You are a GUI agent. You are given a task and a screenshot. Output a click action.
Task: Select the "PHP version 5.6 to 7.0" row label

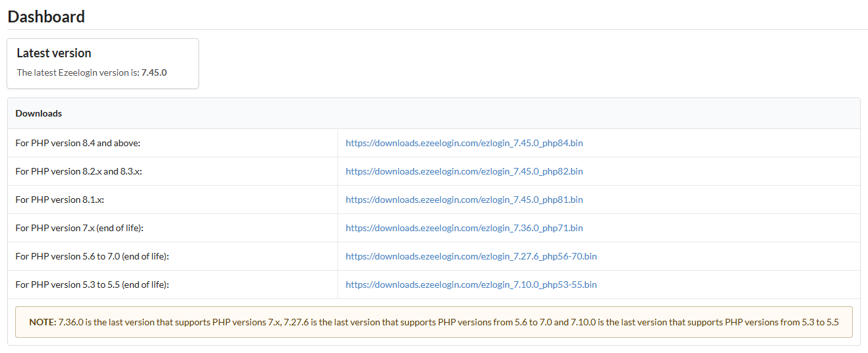pyautogui.click(x=92, y=256)
